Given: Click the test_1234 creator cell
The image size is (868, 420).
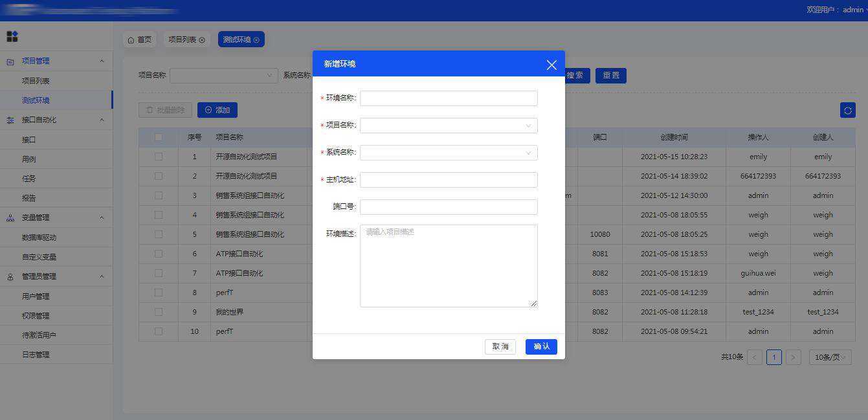Looking at the screenshot, I should (x=823, y=312).
